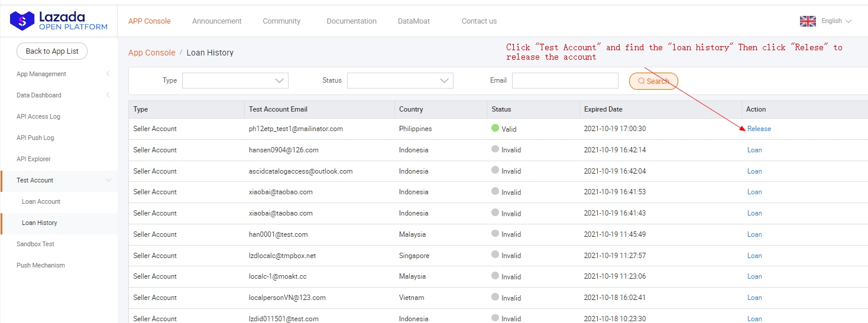Screen dimensions: 868x323
Task: Click the UK flag language icon
Action: 808,21
